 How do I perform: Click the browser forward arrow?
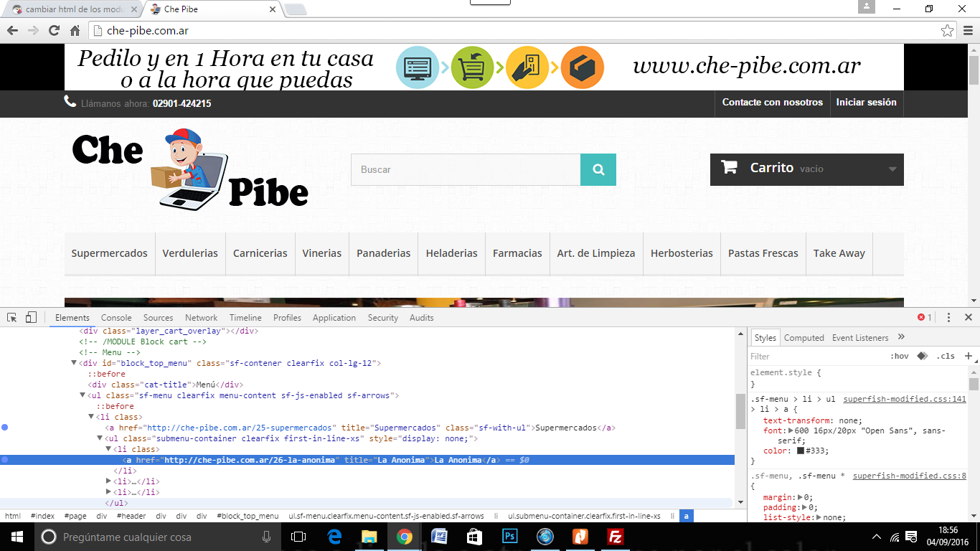point(33,31)
